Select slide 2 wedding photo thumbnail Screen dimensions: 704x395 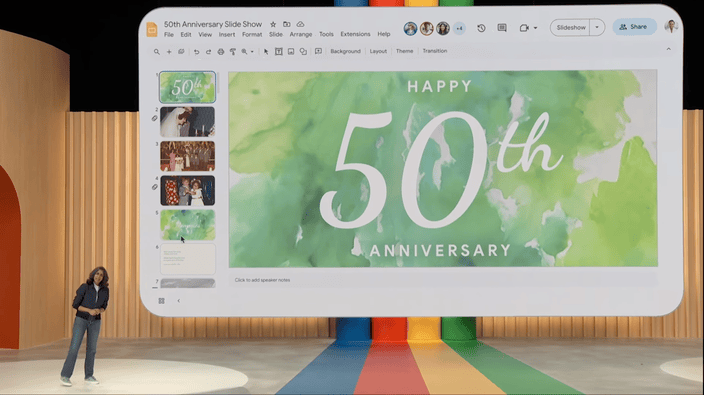pos(188,122)
